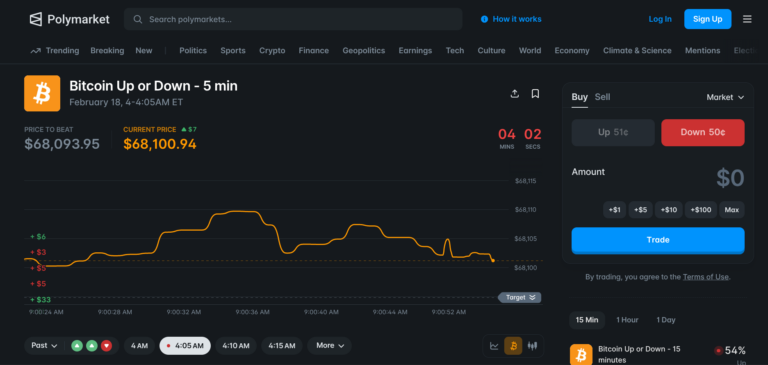Set amount to Max
Viewport: 768px width, 365px height.
click(732, 210)
